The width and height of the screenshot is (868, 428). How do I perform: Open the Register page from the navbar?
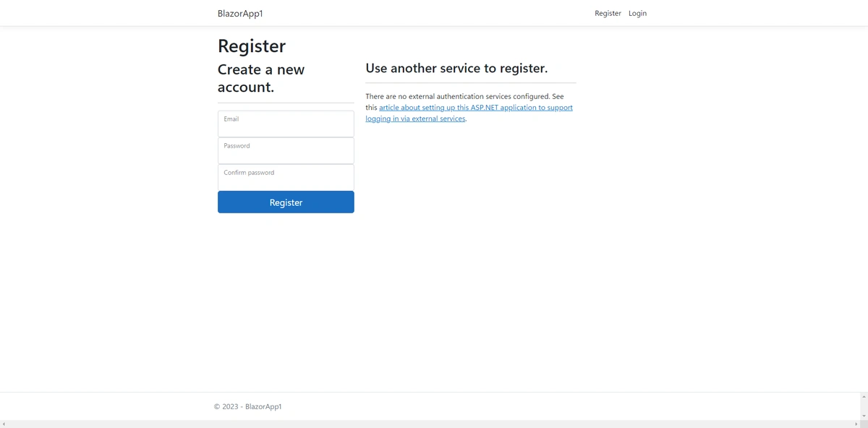click(608, 14)
